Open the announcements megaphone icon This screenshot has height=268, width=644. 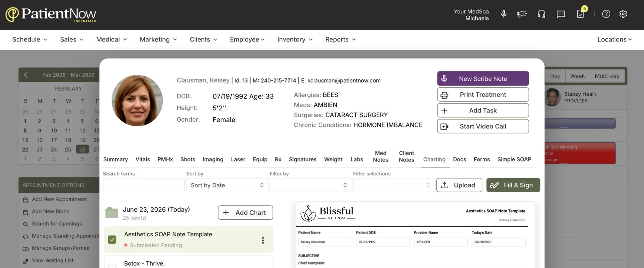coord(522,14)
